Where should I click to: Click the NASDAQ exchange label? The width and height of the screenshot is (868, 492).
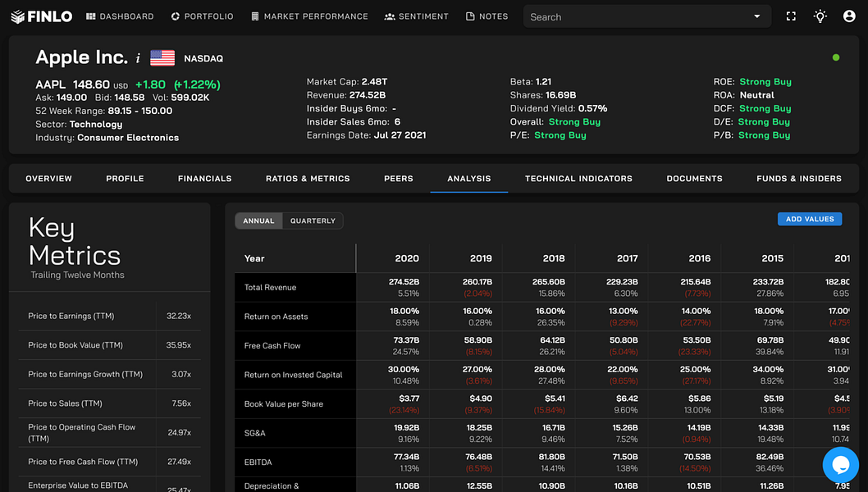203,59
